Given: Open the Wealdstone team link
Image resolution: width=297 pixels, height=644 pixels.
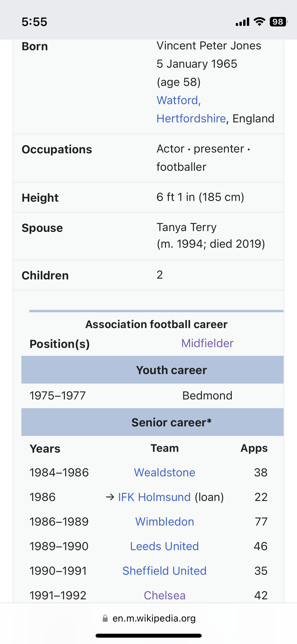Looking at the screenshot, I should click(x=164, y=472).
